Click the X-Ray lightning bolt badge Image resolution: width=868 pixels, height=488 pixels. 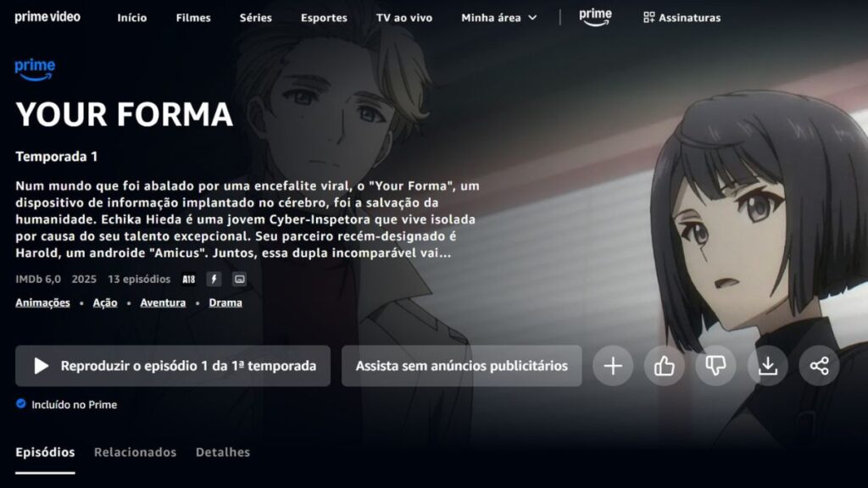point(214,280)
